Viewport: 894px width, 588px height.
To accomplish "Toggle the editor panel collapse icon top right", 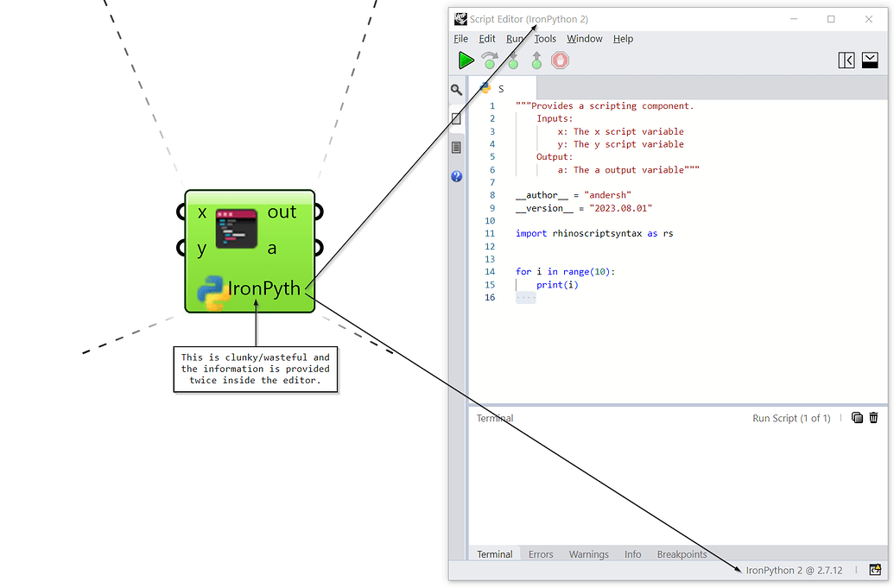I will 846,60.
